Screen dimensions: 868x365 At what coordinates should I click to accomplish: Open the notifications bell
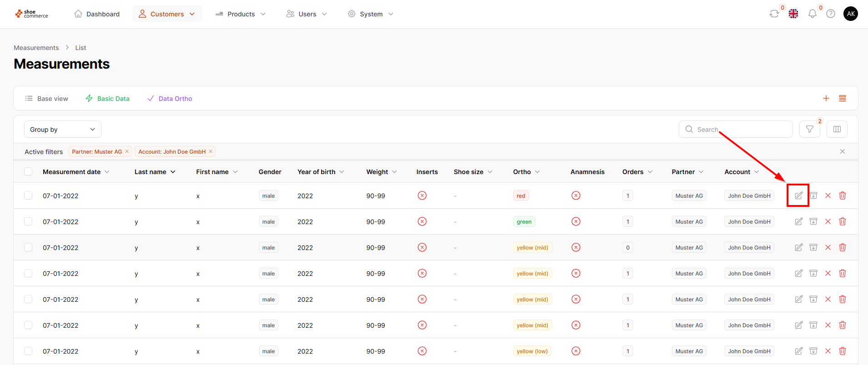pyautogui.click(x=812, y=14)
